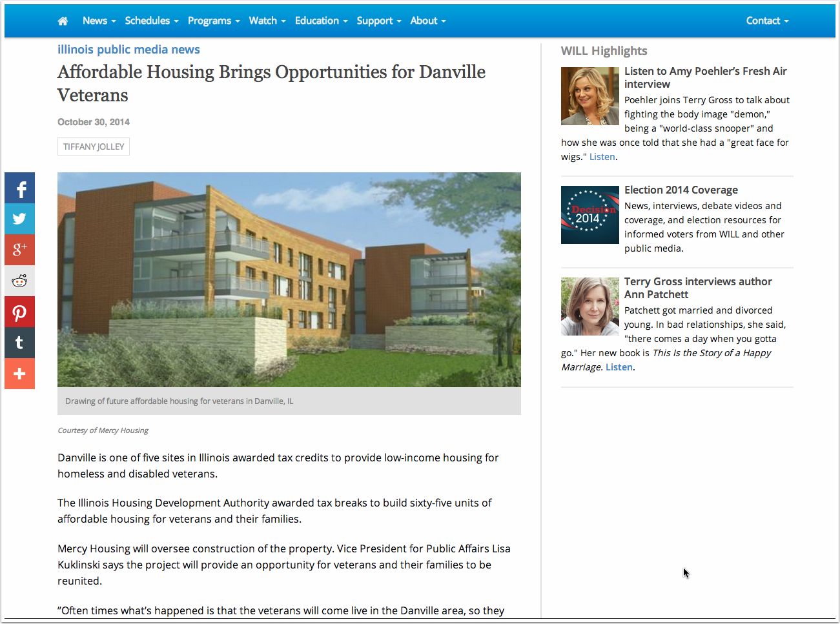View Amy Poehler thumbnail photo
The image size is (840, 624).
[x=590, y=96]
